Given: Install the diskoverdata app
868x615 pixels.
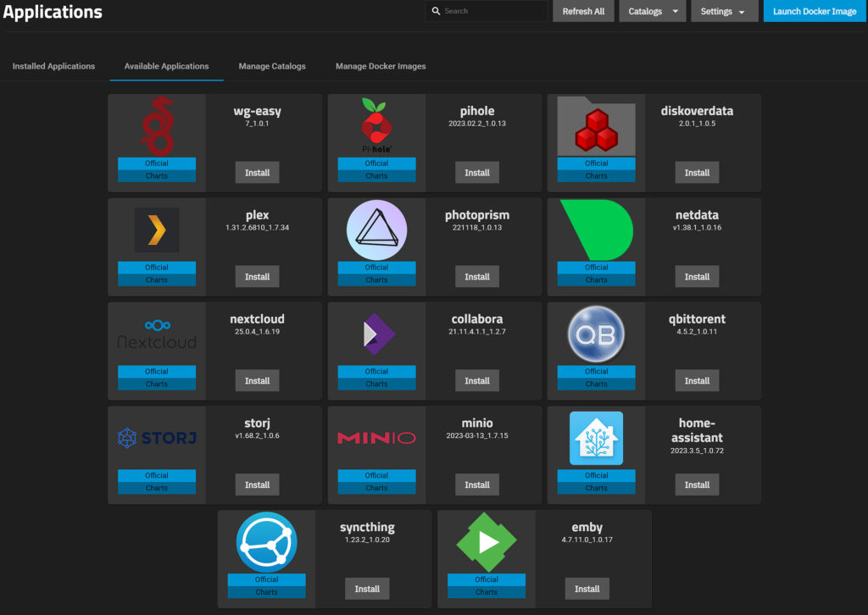Looking at the screenshot, I should tap(697, 173).
